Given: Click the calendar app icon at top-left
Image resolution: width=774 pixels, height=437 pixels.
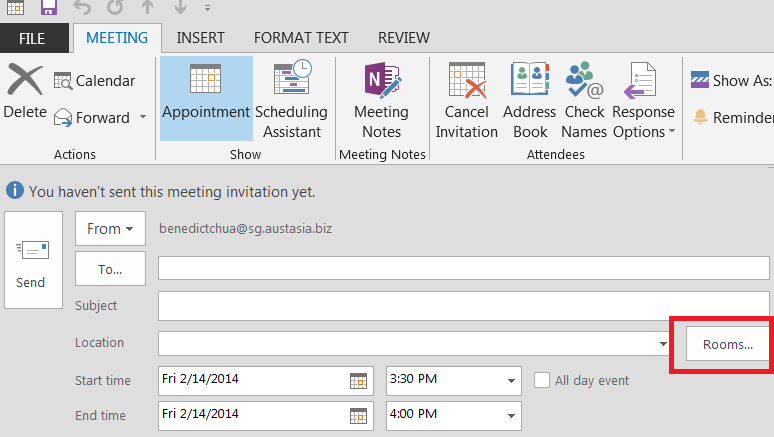Looking at the screenshot, I should [x=15, y=7].
